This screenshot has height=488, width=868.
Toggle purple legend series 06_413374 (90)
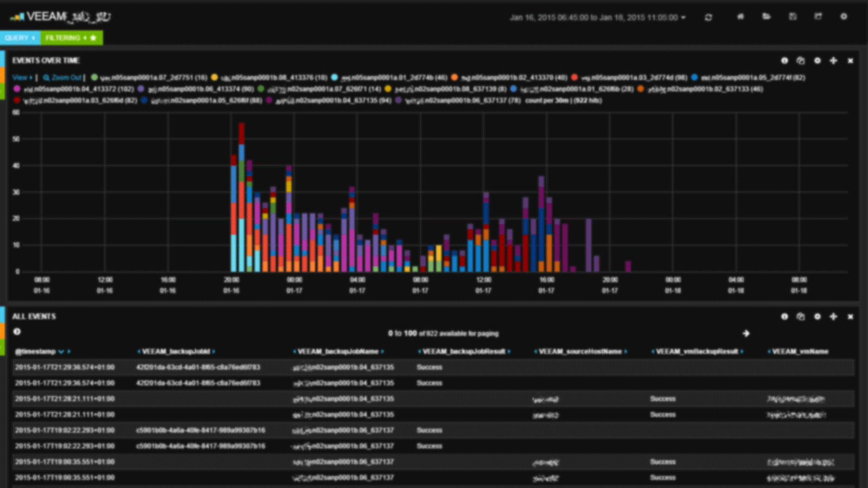click(196, 89)
